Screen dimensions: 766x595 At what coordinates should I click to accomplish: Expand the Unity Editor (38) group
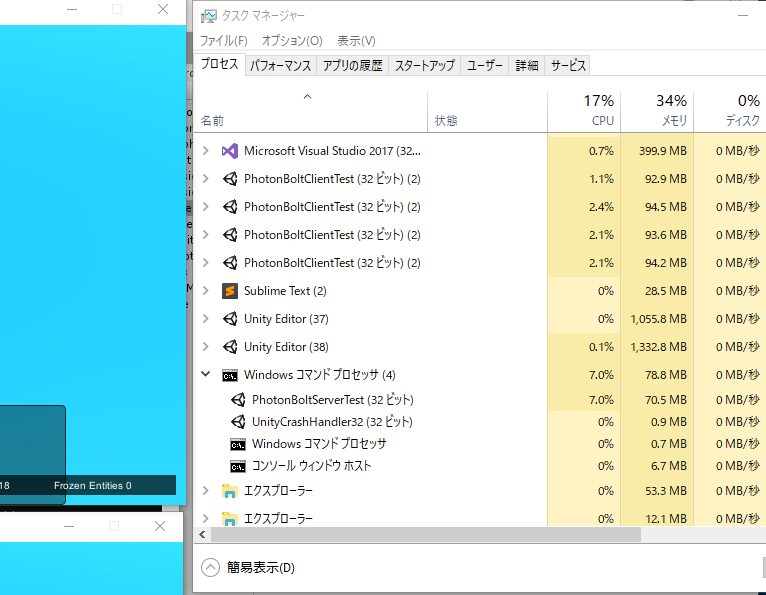[x=206, y=347]
